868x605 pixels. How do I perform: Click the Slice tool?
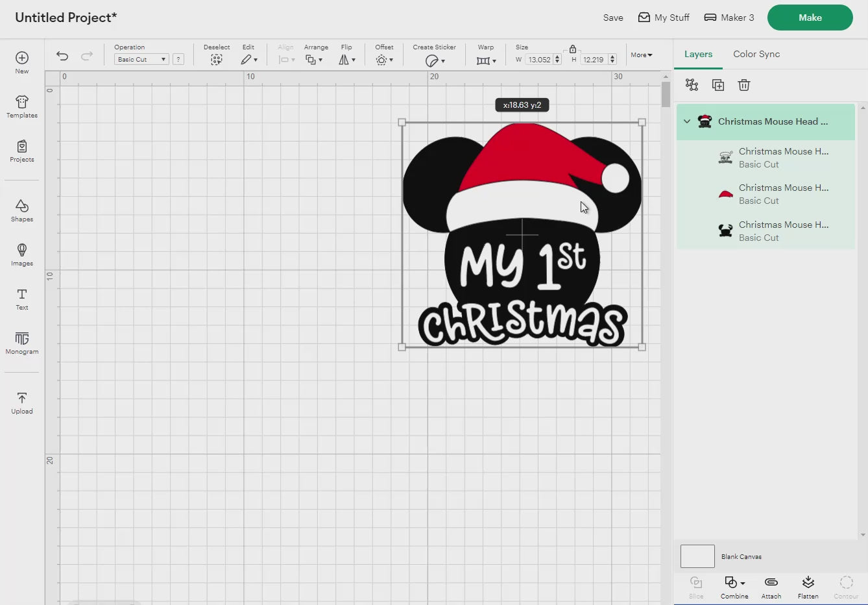(x=696, y=587)
